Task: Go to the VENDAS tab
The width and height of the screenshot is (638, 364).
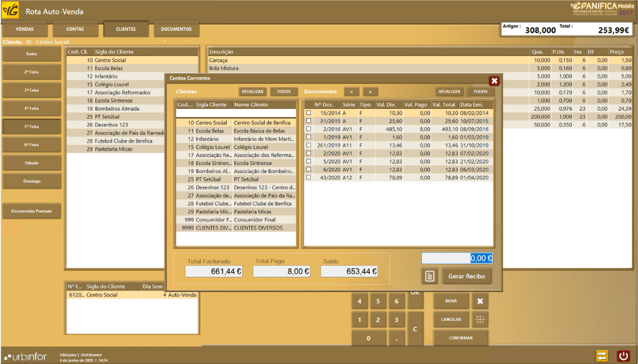Action: click(x=25, y=29)
